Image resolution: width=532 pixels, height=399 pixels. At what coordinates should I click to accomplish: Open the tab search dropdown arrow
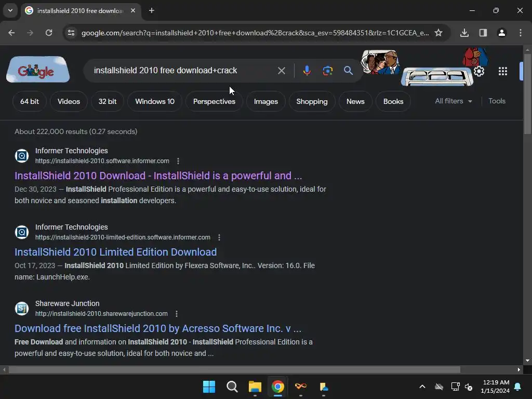[x=10, y=10]
